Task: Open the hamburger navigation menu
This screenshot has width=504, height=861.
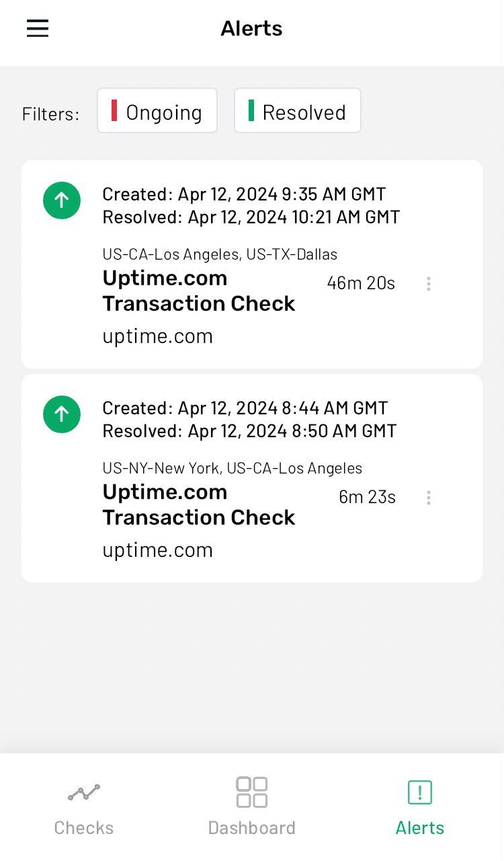Action: pos(37,28)
